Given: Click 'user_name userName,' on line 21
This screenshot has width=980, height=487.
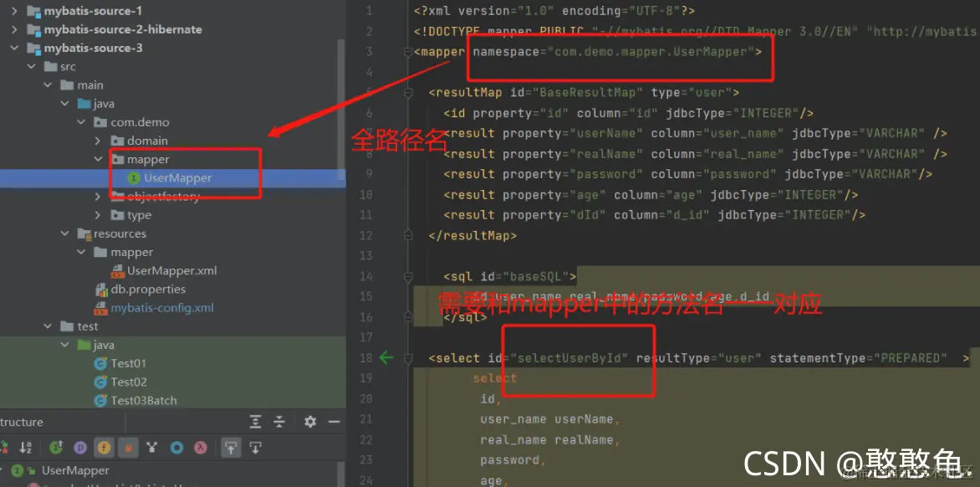Looking at the screenshot, I should point(550,419).
